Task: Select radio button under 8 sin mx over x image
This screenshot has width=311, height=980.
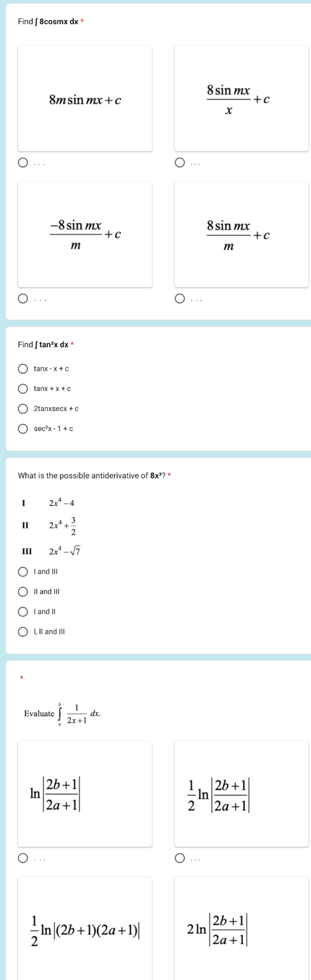Action: coord(179,164)
